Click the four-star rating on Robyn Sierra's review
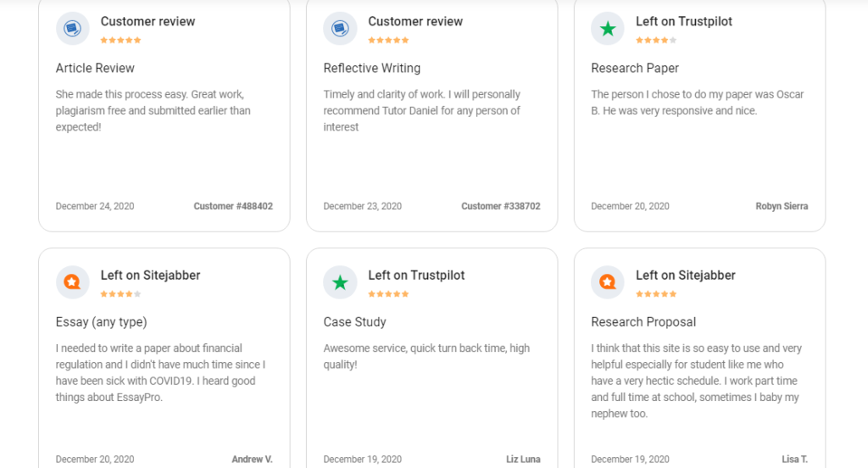 (656, 41)
